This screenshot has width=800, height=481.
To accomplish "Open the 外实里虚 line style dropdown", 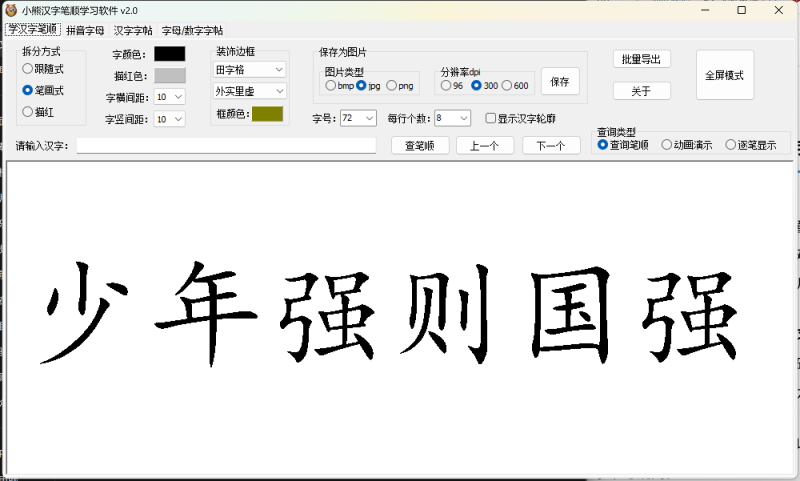I will coord(249,91).
